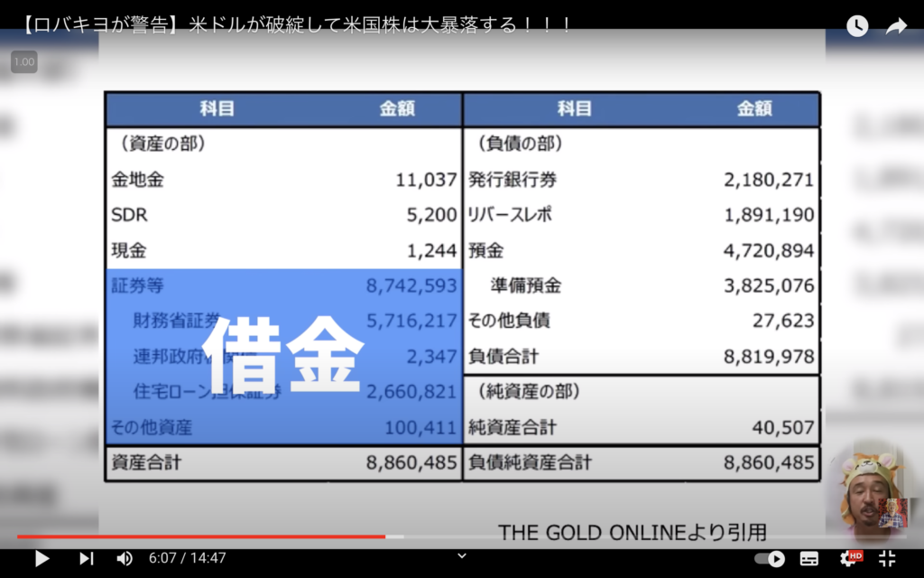Expand more videos using the bottom chevron
The width and height of the screenshot is (924, 578).
click(x=462, y=555)
